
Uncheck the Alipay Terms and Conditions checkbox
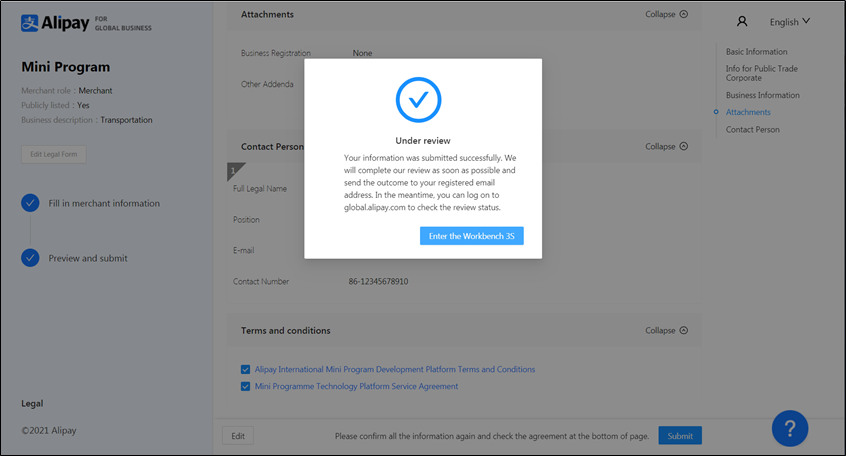click(246, 369)
